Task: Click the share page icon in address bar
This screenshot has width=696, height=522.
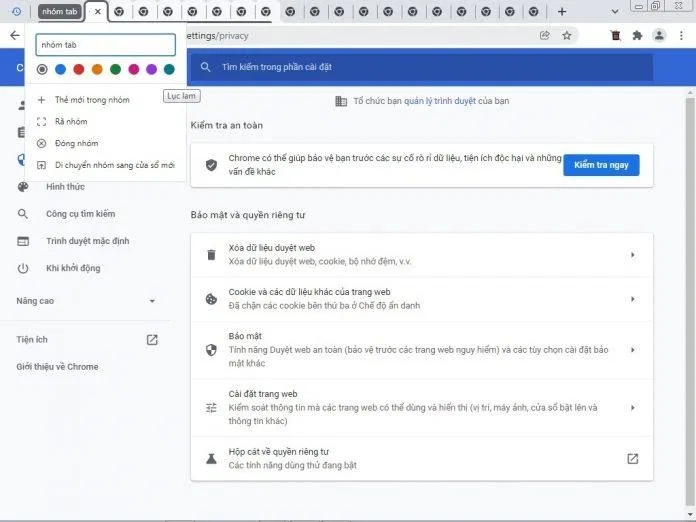Action: coord(545,35)
